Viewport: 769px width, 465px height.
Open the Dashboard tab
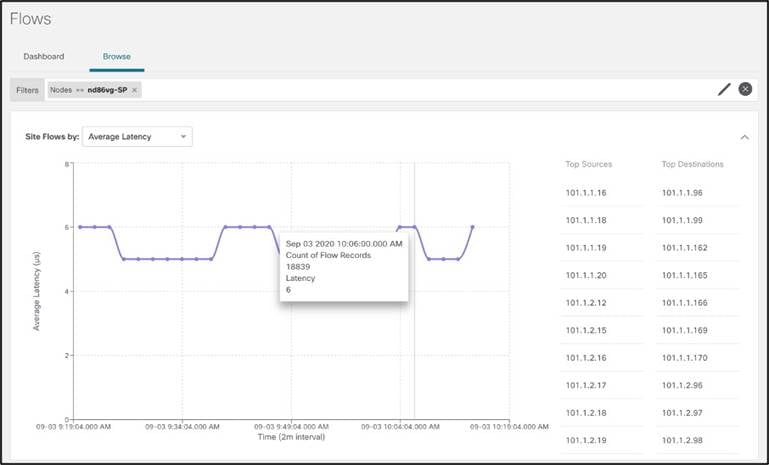tap(44, 56)
